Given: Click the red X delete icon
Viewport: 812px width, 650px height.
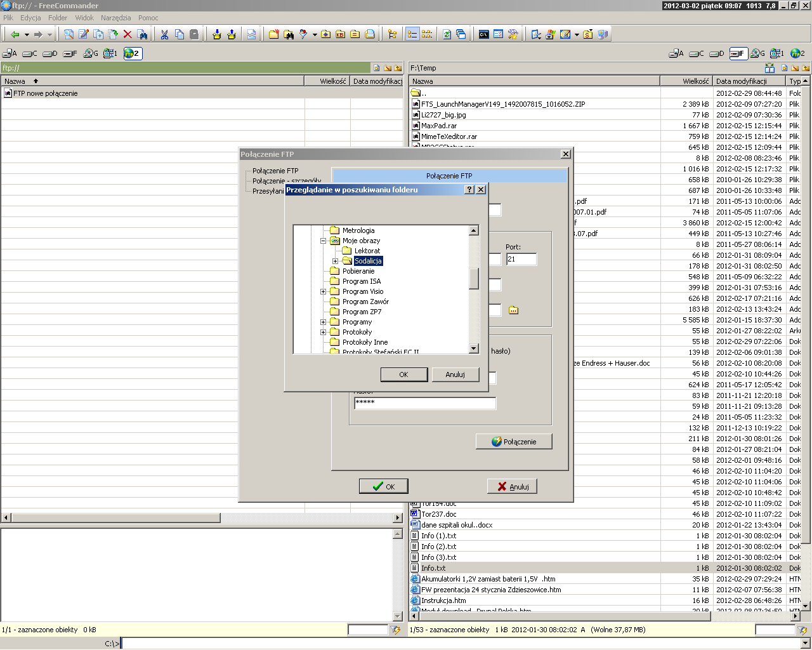Looking at the screenshot, I should pyautogui.click(x=128, y=34).
